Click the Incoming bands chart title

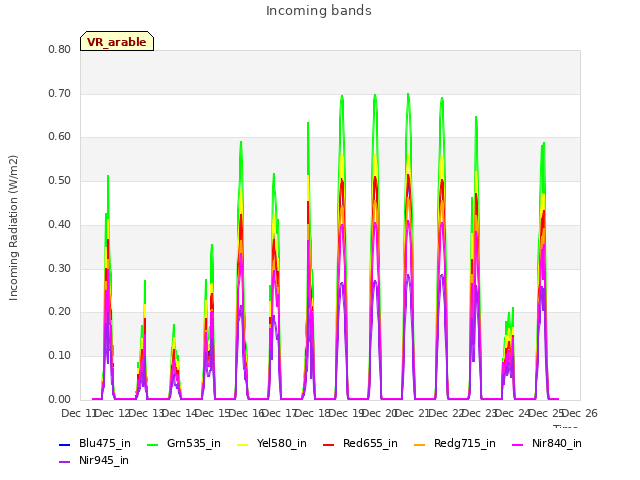pos(319,11)
